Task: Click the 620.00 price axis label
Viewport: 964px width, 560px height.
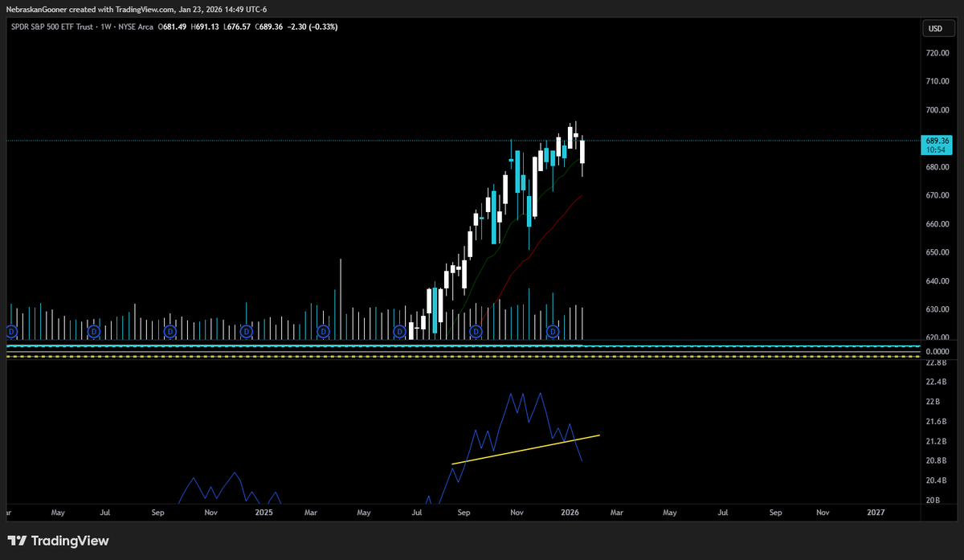Action: 937,338
